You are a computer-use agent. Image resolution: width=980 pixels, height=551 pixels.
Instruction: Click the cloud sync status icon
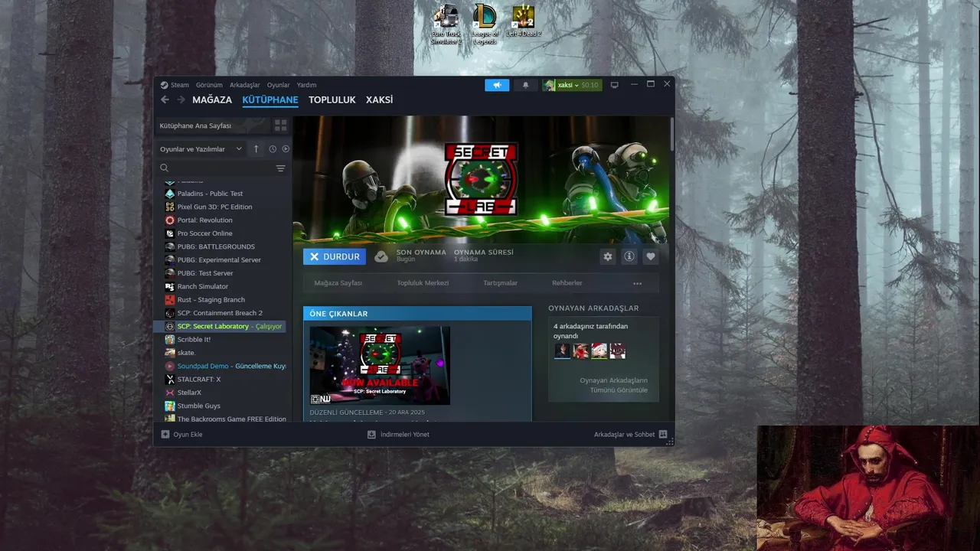click(x=381, y=256)
